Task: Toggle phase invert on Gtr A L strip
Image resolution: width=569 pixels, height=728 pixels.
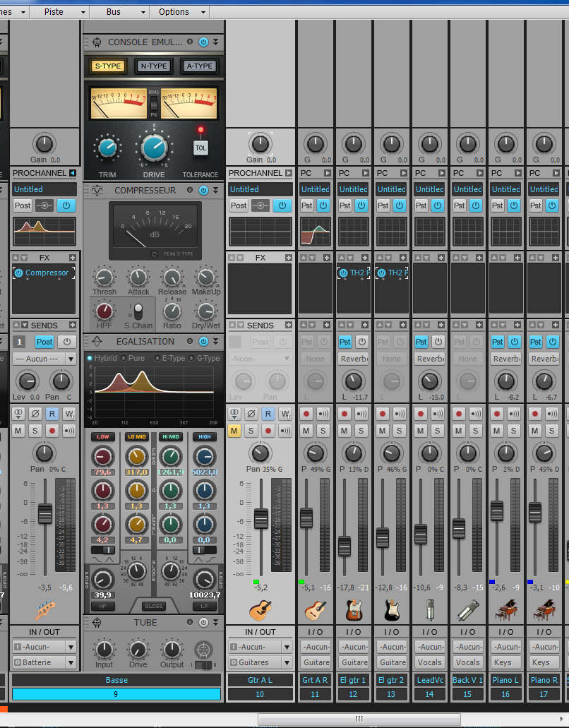Action: click(x=251, y=414)
